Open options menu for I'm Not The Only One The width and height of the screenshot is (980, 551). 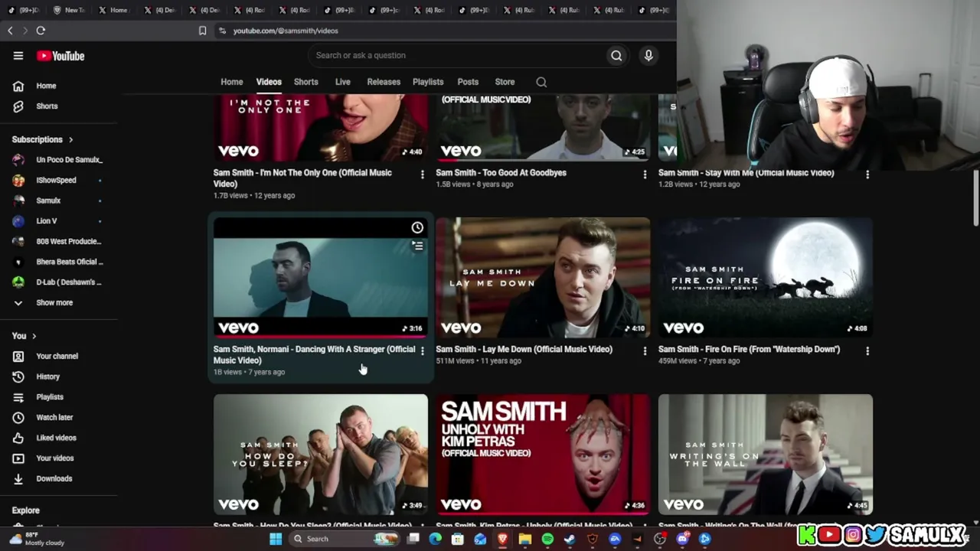coord(422,174)
